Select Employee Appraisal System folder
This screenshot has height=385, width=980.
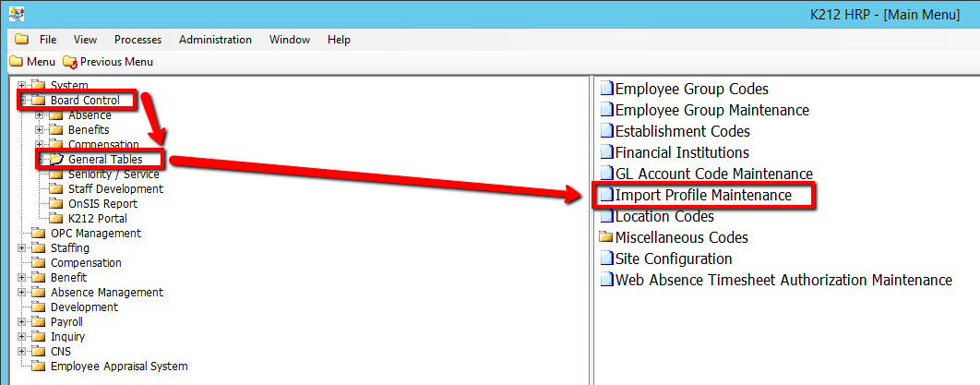(118, 367)
